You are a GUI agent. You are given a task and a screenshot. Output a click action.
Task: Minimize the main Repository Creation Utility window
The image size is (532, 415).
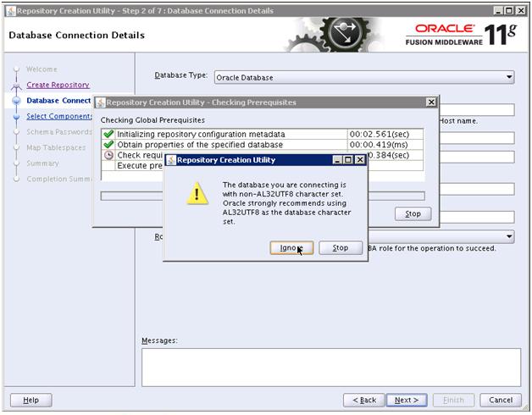click(498, 10)
